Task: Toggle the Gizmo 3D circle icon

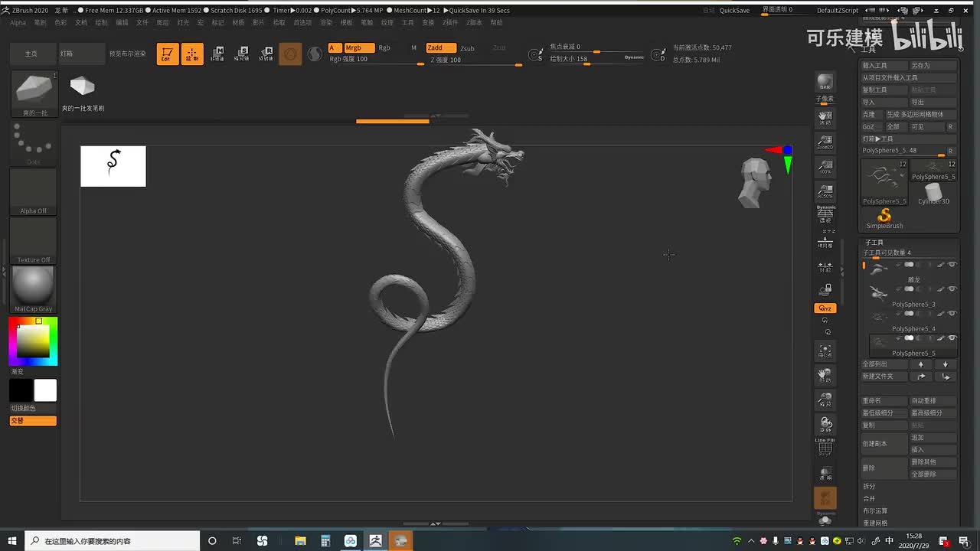Action: pos(290,54)
